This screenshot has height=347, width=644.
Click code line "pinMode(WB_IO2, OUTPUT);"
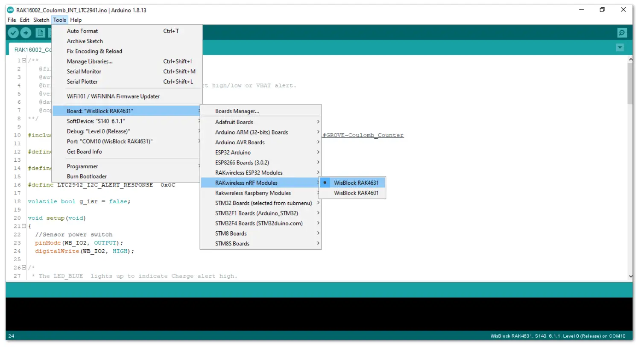79,243
